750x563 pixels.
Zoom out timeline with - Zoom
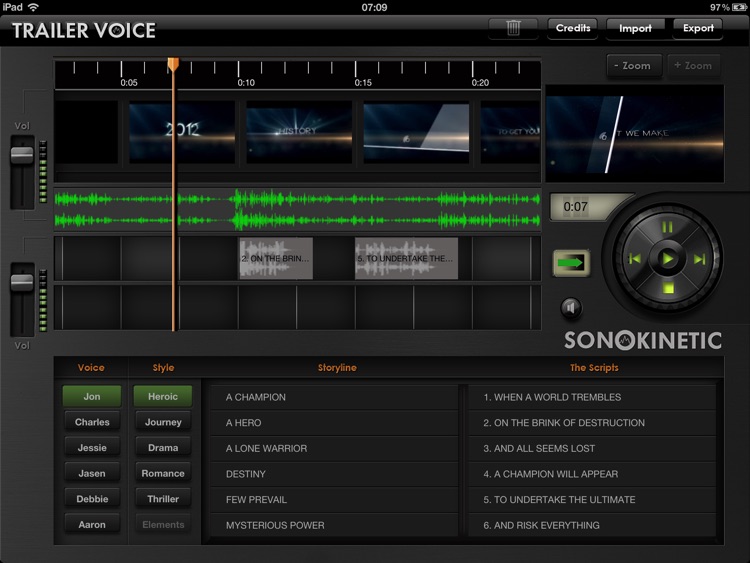pyautogui.click(x=634, y=66)
